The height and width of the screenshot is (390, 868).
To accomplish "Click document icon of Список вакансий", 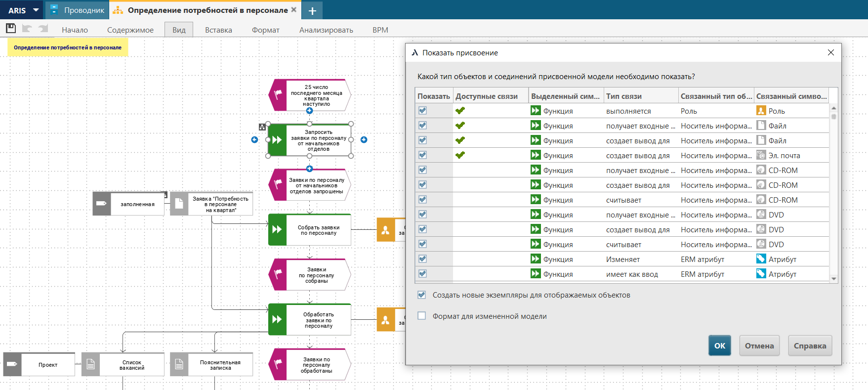I will pyautogui.click(x=90, y=365).
